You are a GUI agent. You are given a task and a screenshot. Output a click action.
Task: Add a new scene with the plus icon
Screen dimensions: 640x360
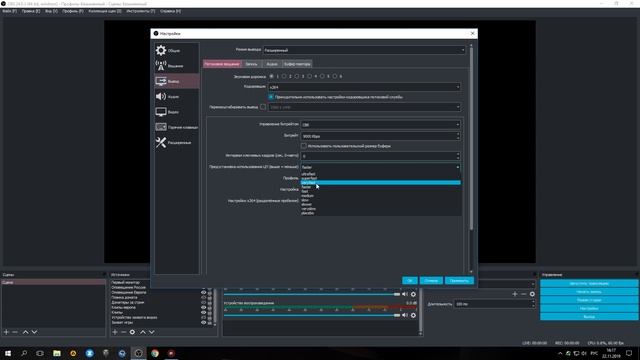pyautogui.click(x=6, y=332)
